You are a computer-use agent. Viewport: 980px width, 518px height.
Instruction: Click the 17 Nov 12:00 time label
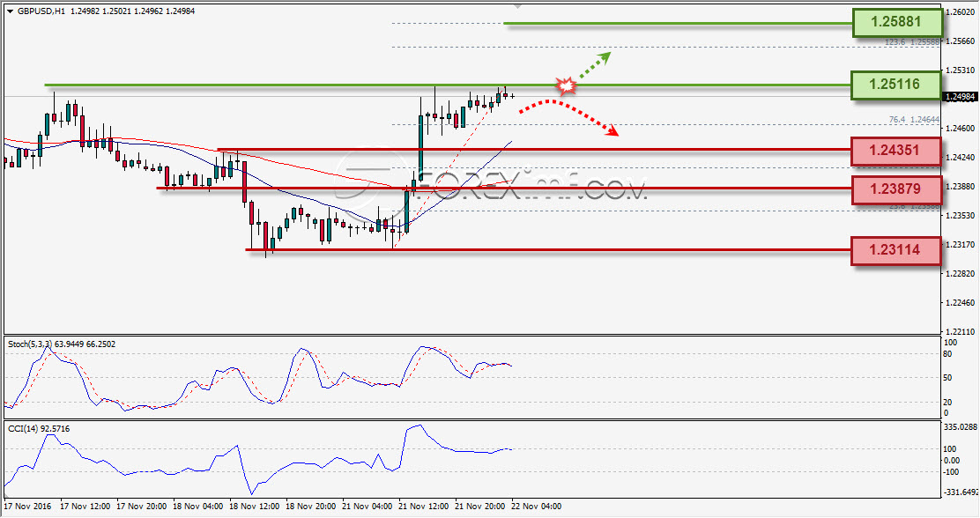(85, 507)
